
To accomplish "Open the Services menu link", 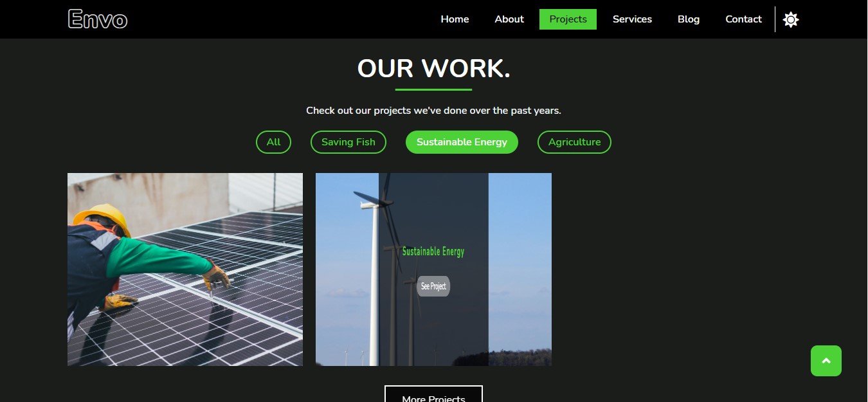I will [x=632, y=19].
